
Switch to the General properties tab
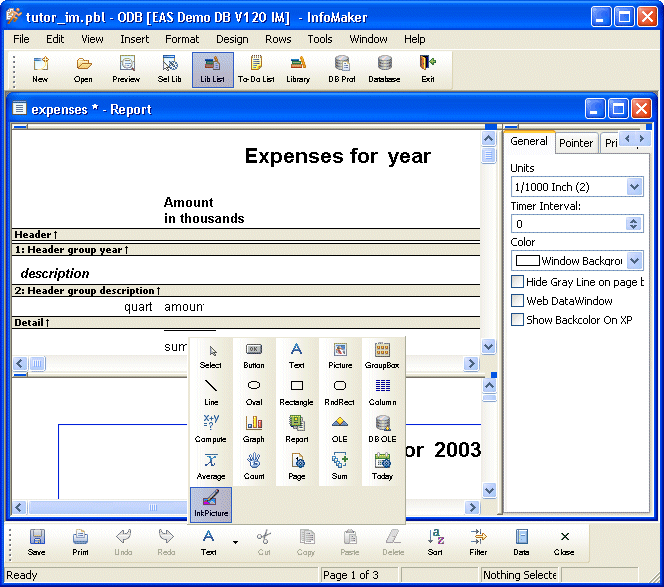pyautogui.click(x=529, y=141)
